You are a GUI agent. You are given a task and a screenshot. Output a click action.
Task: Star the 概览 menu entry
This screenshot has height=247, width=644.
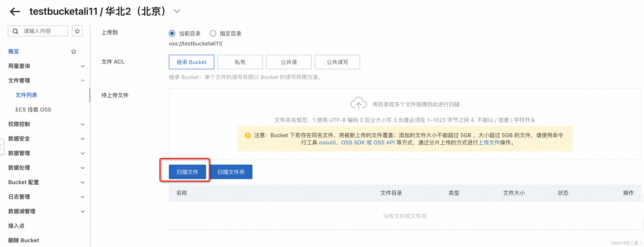(73, 52)
